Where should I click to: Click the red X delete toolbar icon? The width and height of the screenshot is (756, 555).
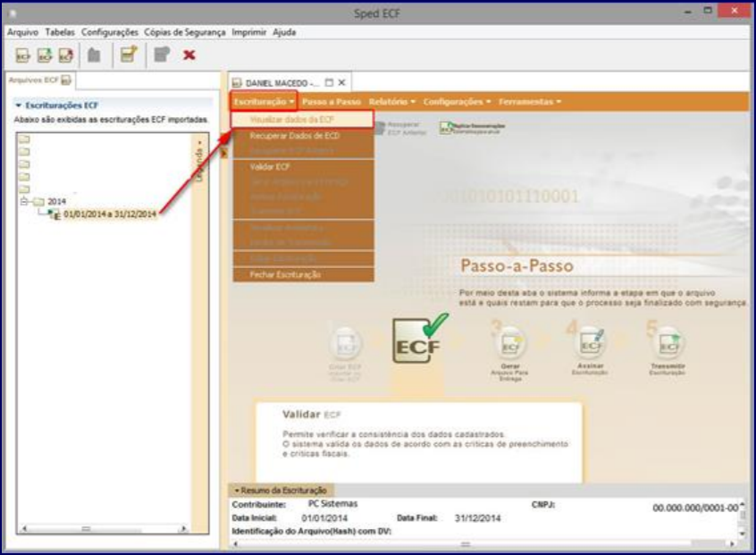[x=189, y=55]
